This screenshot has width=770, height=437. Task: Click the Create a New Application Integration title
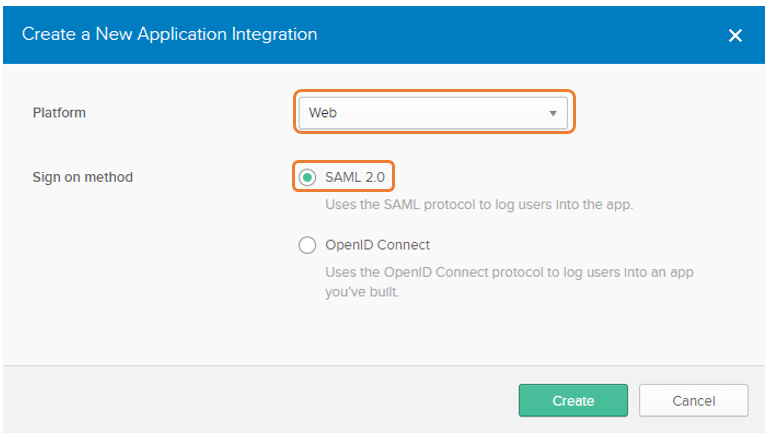click(x=169, y=34)
